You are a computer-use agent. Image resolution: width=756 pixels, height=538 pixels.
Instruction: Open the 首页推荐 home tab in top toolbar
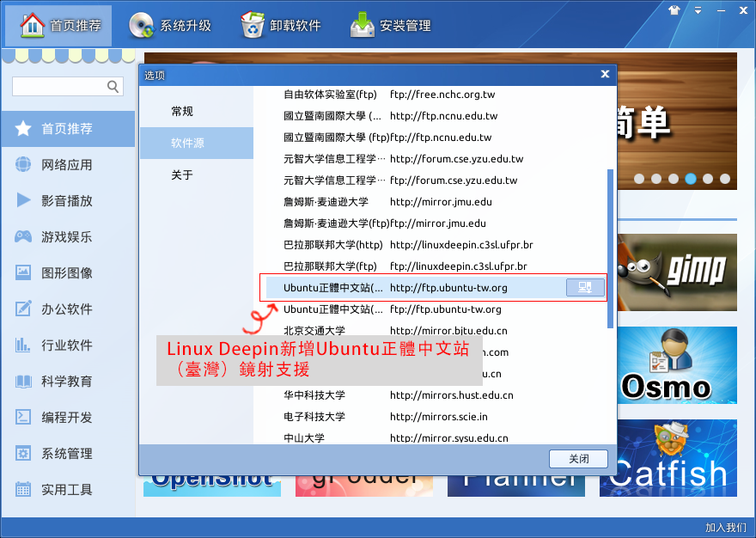(58, 26)
